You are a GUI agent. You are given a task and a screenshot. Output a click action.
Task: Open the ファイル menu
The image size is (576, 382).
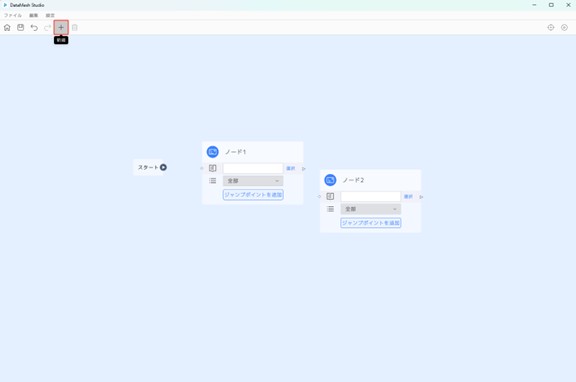coord(13,15)
